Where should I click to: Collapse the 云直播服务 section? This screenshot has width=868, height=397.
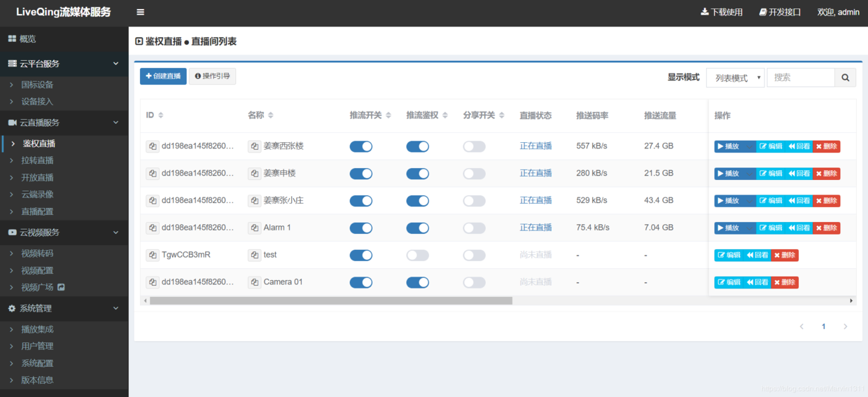(x=64, y=123)
